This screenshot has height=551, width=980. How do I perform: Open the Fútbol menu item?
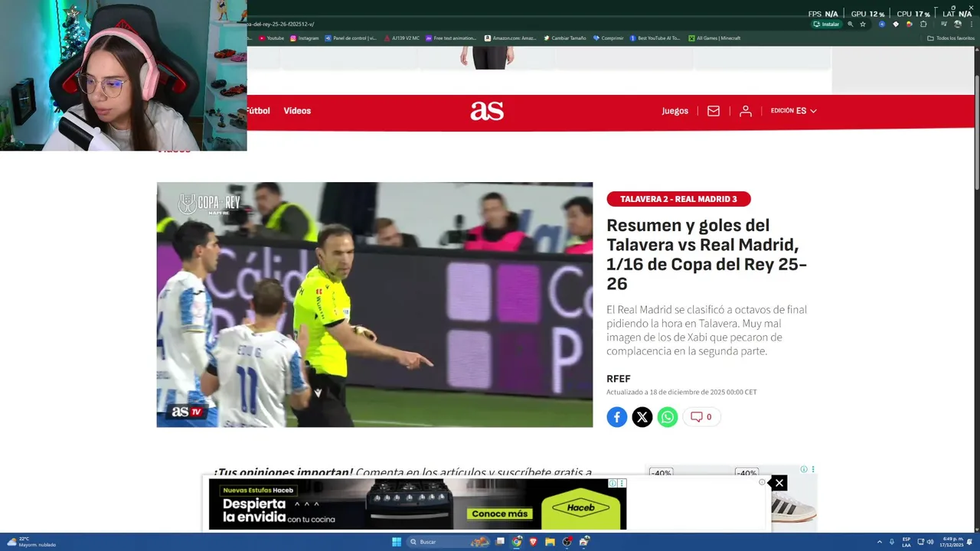(259, 111)
